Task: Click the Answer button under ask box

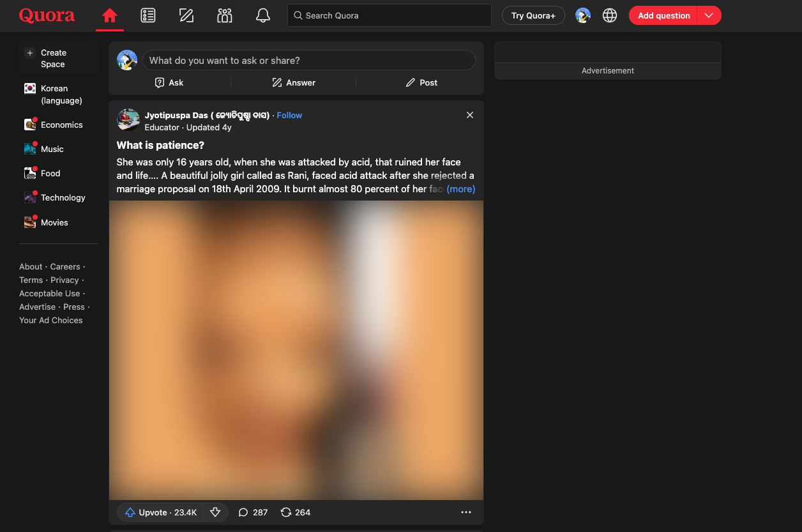Action: pyautogui.click(x=294, y=82)
